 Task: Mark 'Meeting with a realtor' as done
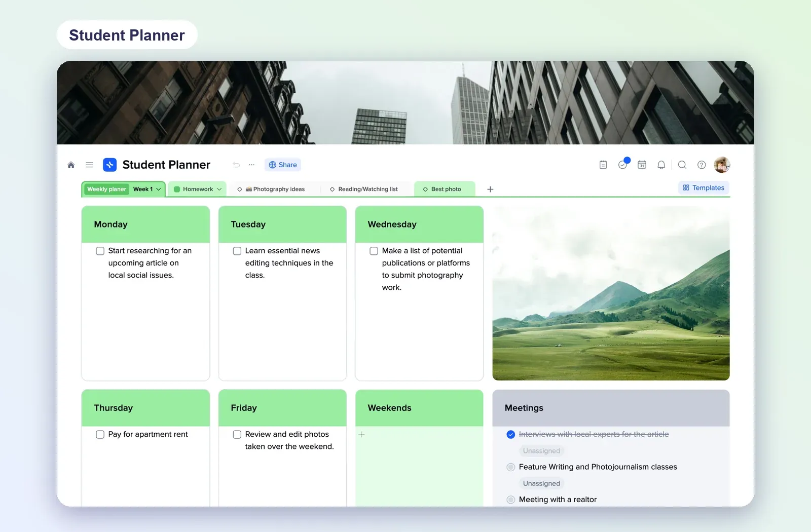[x=510, y=500]
